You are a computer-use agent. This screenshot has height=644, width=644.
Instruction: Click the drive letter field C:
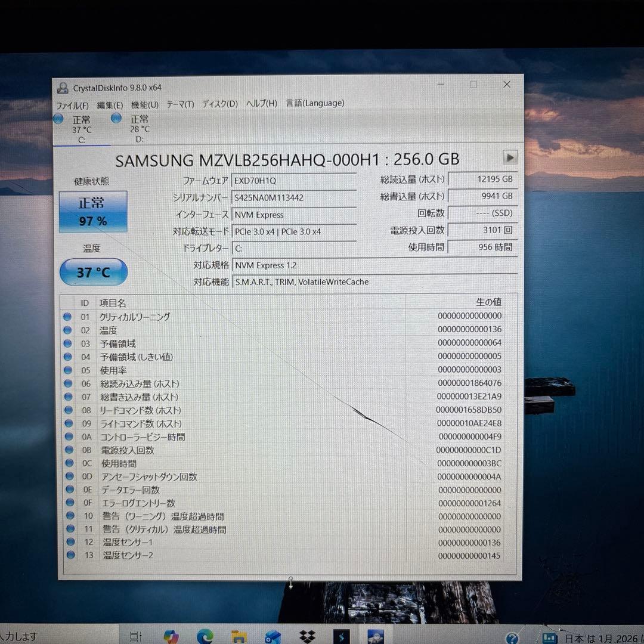coord(293,249)
